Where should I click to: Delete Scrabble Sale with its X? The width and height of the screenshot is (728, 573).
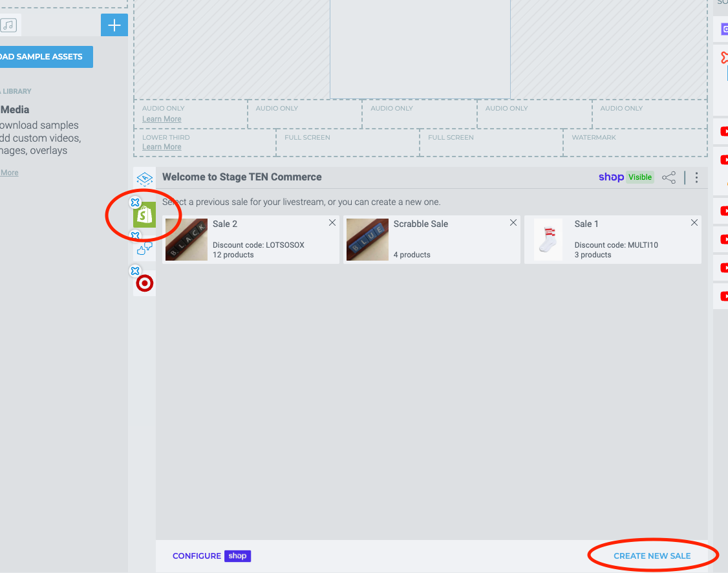(513, 223)
